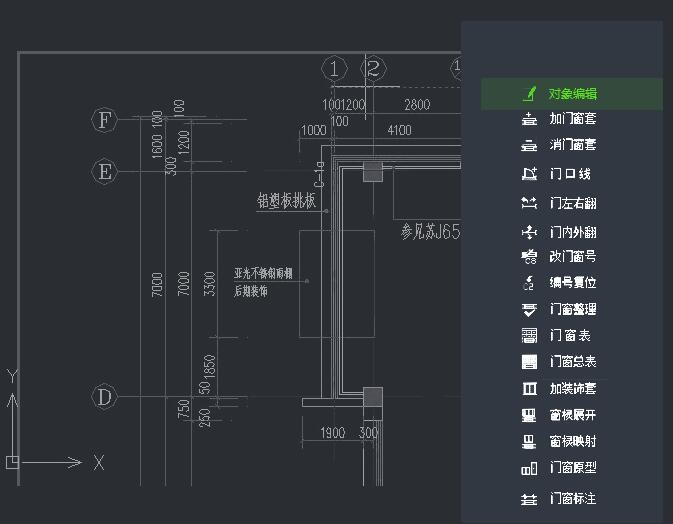This screenshot has width=673, height=524.
Task: Click the 门窗表 table icon
Action: click(x=529, y=336)
